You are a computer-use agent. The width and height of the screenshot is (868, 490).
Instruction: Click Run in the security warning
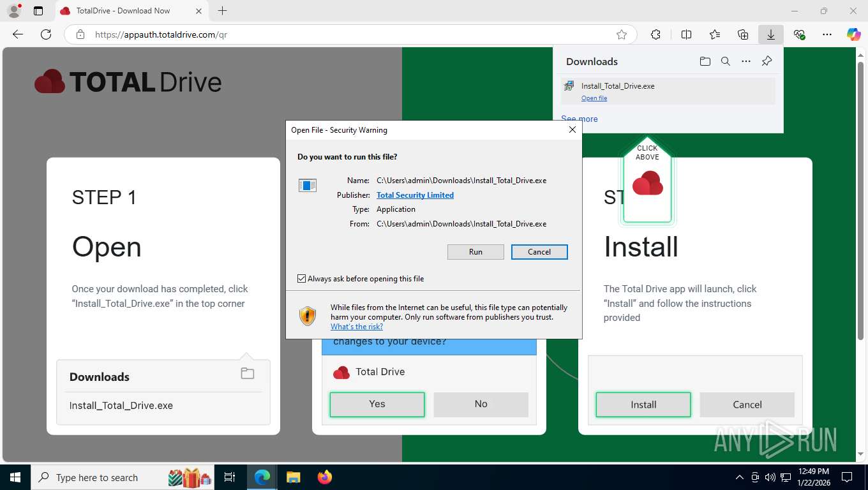(x=475, y=252)
